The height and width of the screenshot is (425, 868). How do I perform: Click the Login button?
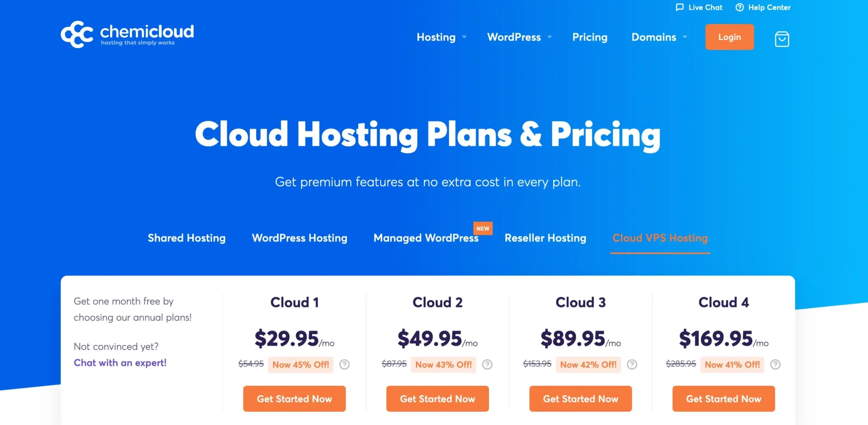pos(730,37)
